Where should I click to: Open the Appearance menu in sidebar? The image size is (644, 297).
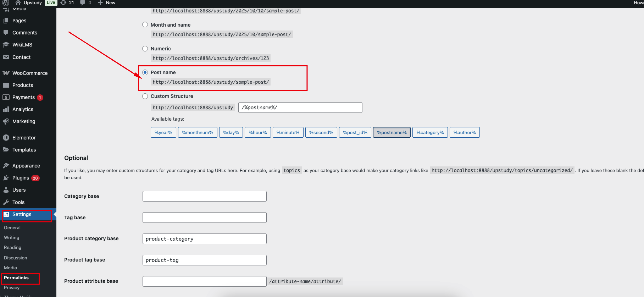pos(26,166)
